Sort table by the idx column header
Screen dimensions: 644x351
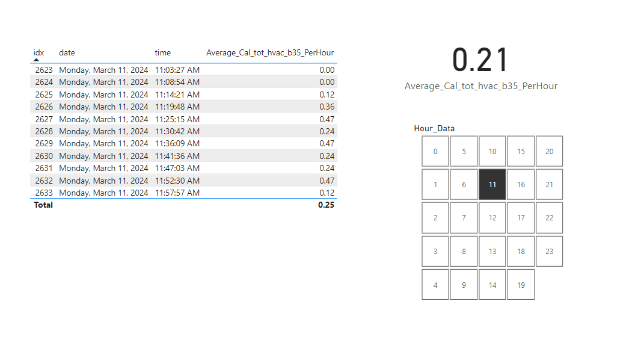pos(38,52)
